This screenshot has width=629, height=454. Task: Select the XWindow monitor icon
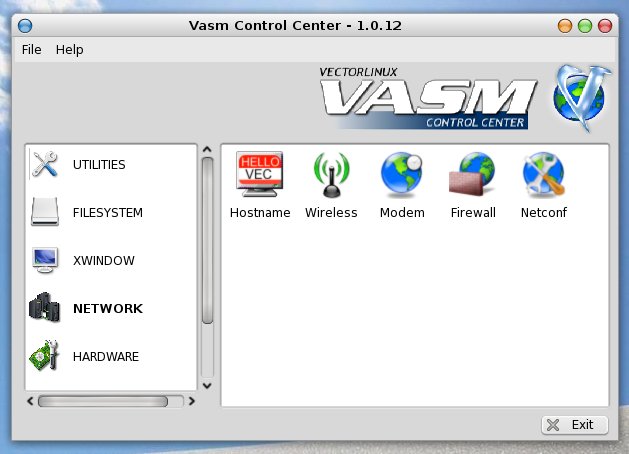[x=45, y=260]
